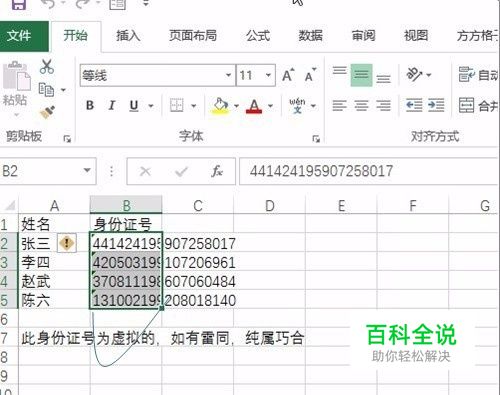
Task: Select column B header
Action: tap(126, 205)
